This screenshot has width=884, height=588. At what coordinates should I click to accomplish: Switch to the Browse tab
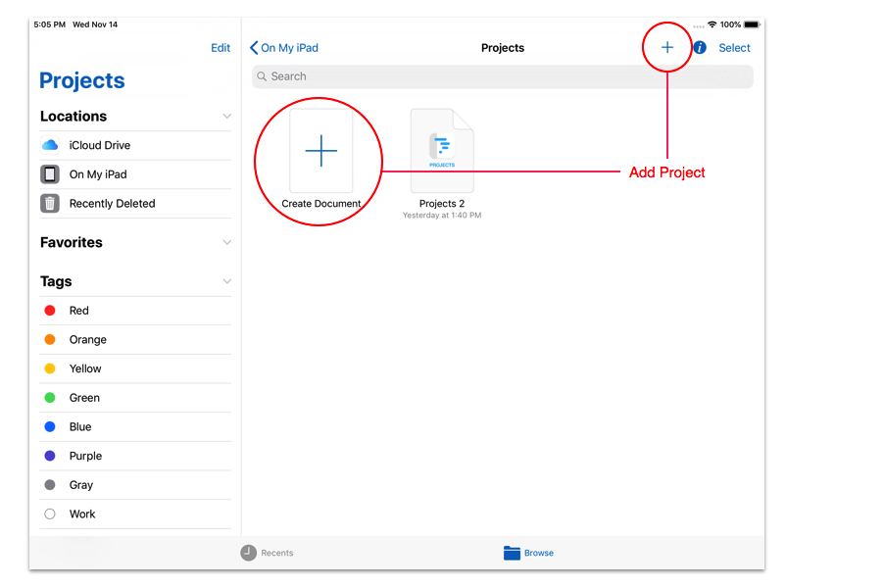point(528,553)
